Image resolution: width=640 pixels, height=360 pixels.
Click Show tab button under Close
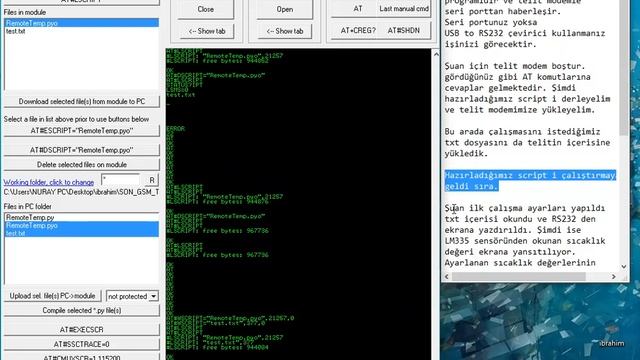coord(206,31)
